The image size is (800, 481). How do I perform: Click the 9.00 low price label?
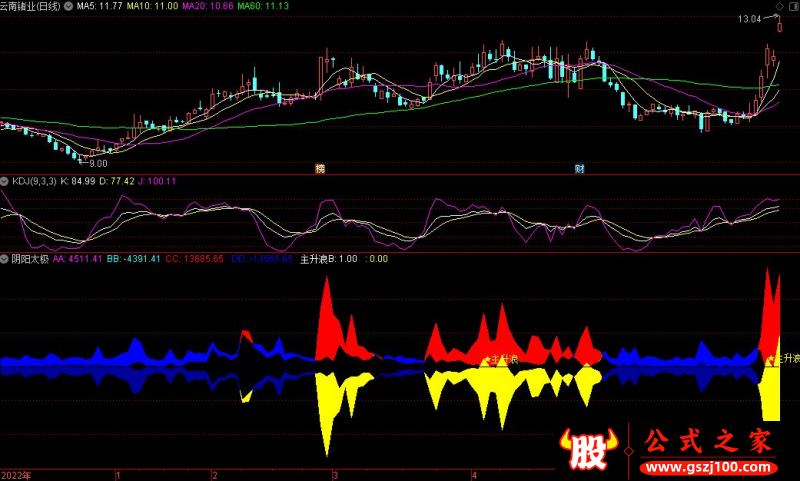[98, 164]
